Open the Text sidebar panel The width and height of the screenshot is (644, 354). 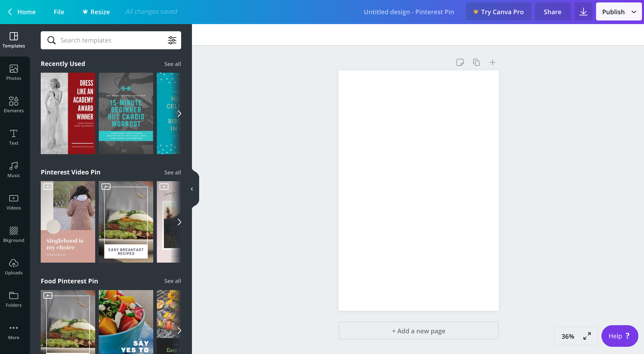click(x=14, y=137)
